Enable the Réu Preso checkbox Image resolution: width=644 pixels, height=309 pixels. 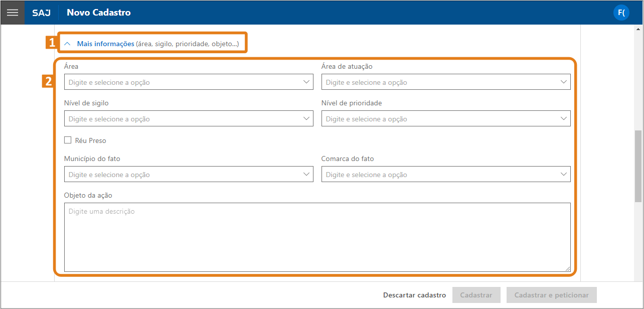click(68, 140)
